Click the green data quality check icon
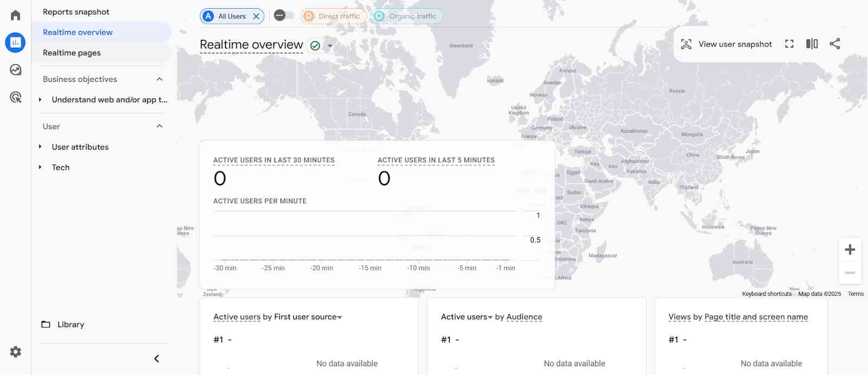The width and height of the screenshot is (868, 375). click(x=315, y=46)
